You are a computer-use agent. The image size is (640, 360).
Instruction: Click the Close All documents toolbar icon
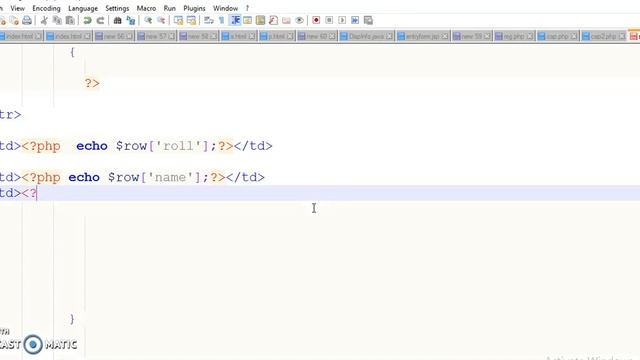point(14,20)
